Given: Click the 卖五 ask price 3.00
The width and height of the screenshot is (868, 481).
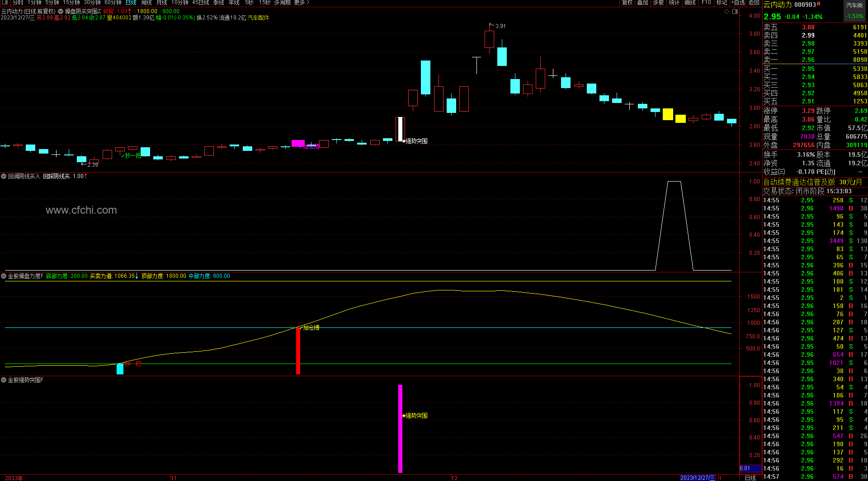Looking at the screenshot, I should pyautogui.click(x=808, y=28).
